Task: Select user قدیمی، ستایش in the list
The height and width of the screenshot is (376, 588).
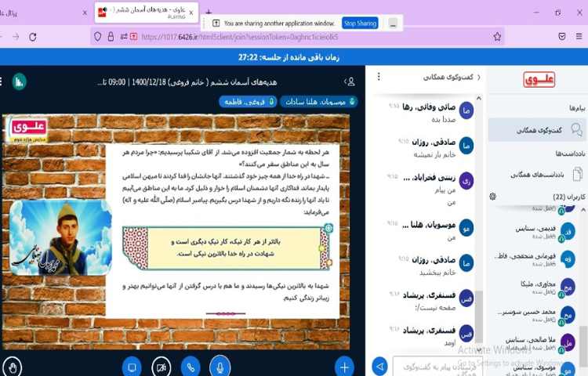Action: 545,232
